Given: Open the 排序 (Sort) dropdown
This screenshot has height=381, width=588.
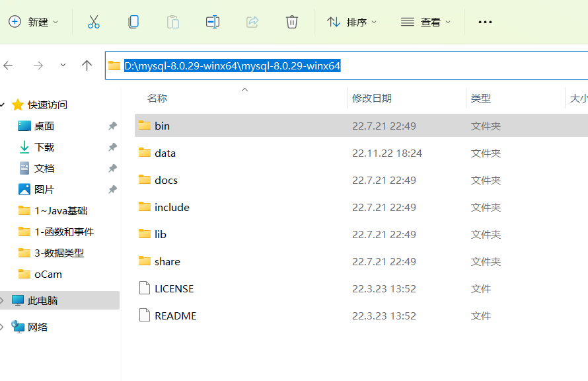Looking at the screenshot, I should (351, 22).
